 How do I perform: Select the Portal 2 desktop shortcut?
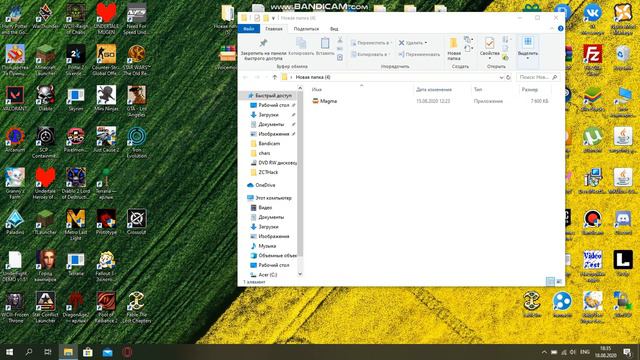76,59
